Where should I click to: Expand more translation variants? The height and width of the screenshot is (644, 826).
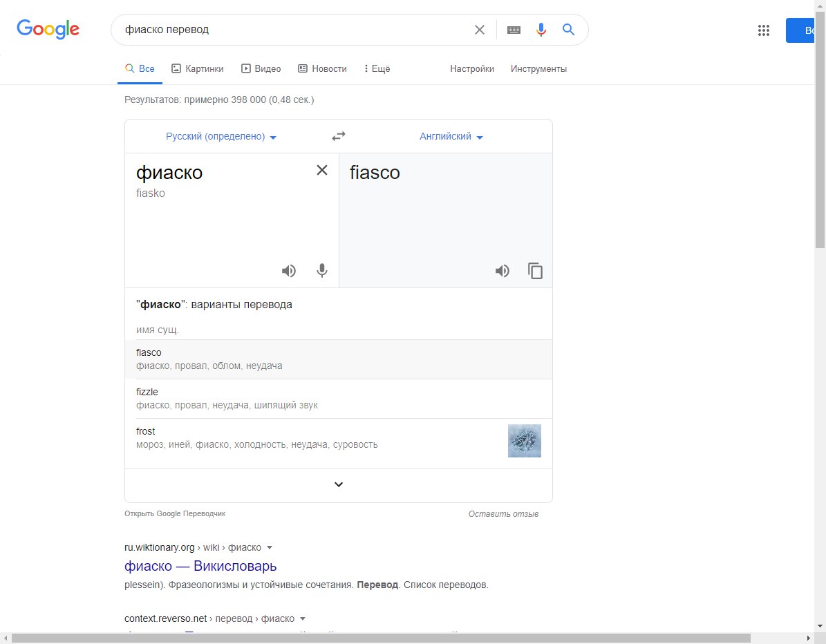(x=339, y=484)
